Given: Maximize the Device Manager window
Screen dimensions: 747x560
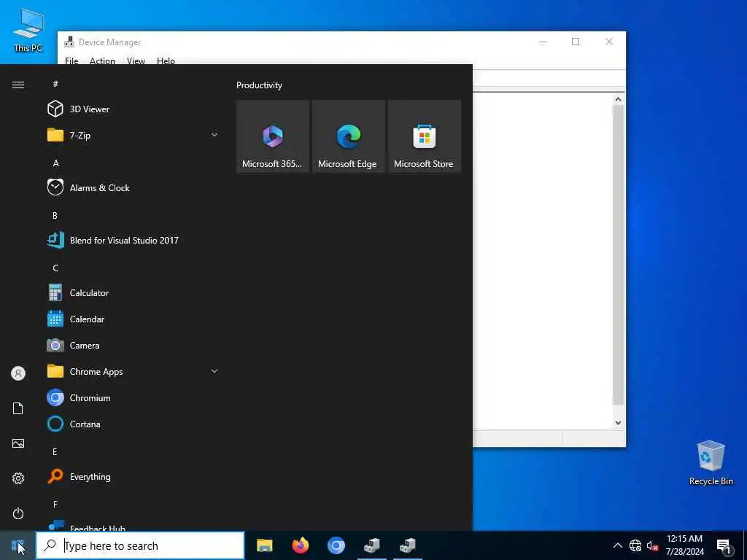Looking at the screenshot, I should click(576, 42).
